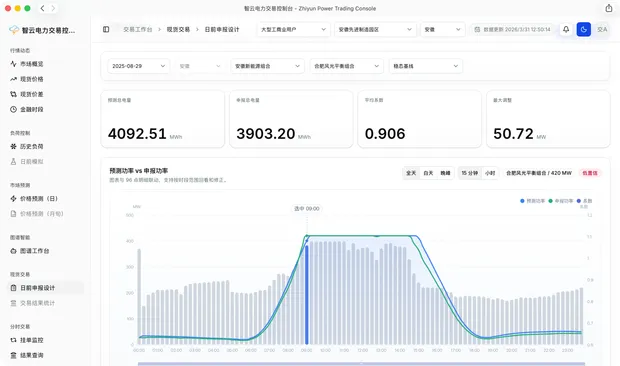Select 白天 time range segment

coord(428,173)
